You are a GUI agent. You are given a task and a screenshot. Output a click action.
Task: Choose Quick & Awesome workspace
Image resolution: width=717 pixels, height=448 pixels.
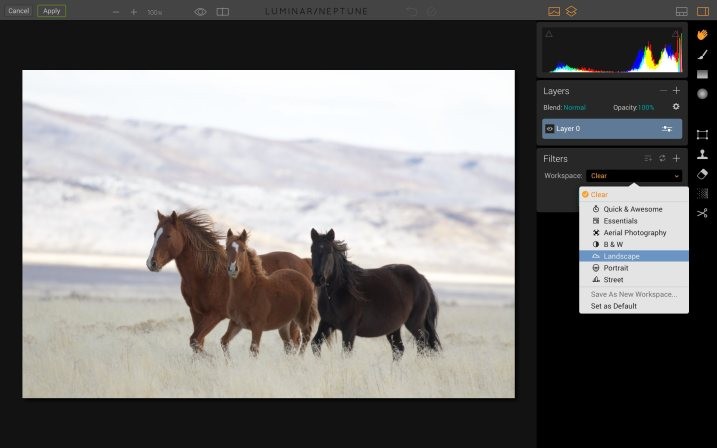634,209
